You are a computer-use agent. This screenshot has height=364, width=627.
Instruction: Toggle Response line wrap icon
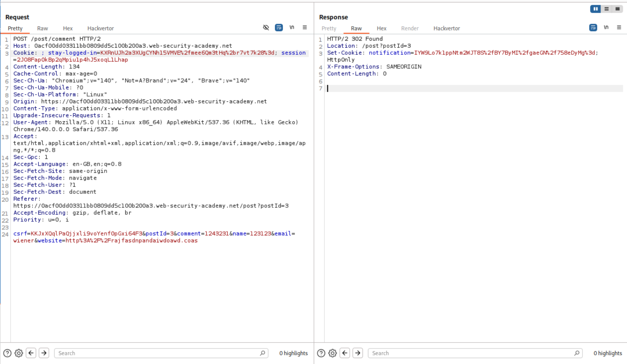(593, 27)
